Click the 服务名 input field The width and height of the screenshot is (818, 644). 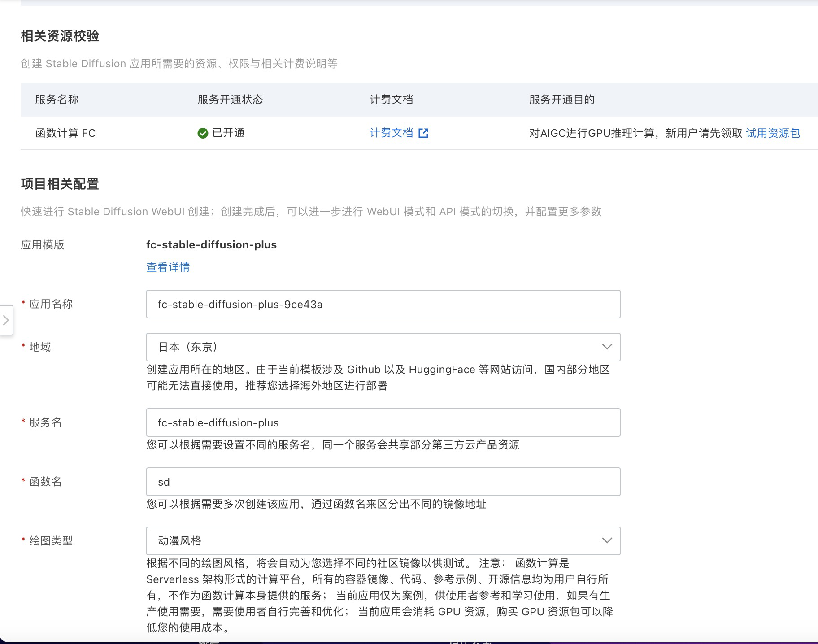coord(383,422)
